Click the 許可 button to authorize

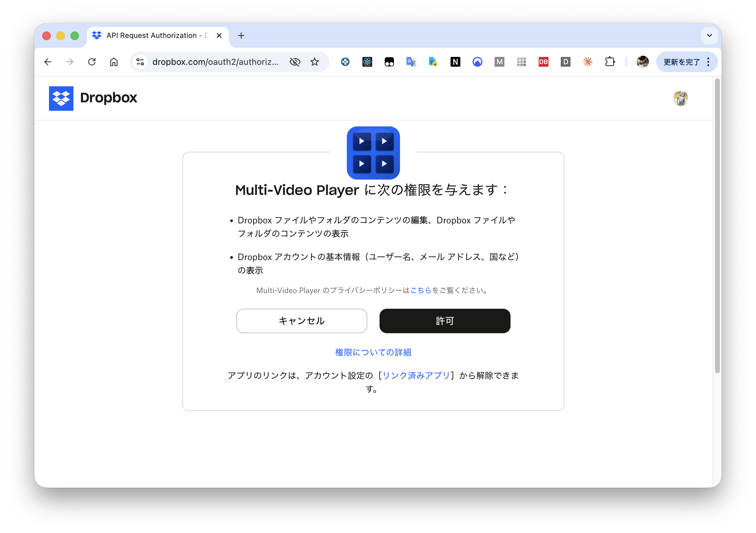point(444,321)
